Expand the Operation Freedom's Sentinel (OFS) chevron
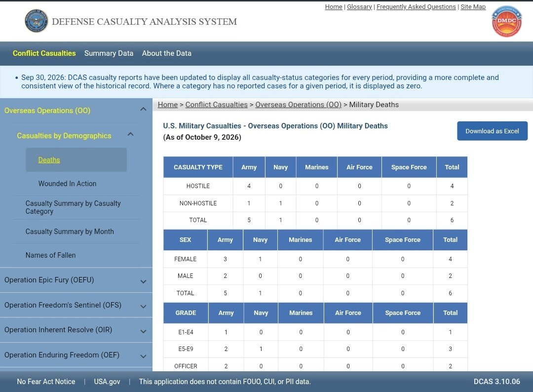Viewport: 533px width, 392px height. pyautogui.click(x=144, y=306)
